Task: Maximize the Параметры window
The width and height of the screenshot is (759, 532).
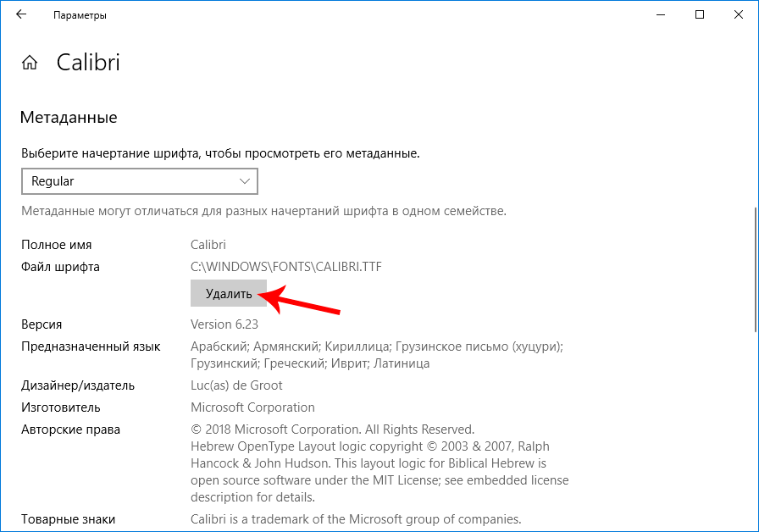Action: click(700, 15)
